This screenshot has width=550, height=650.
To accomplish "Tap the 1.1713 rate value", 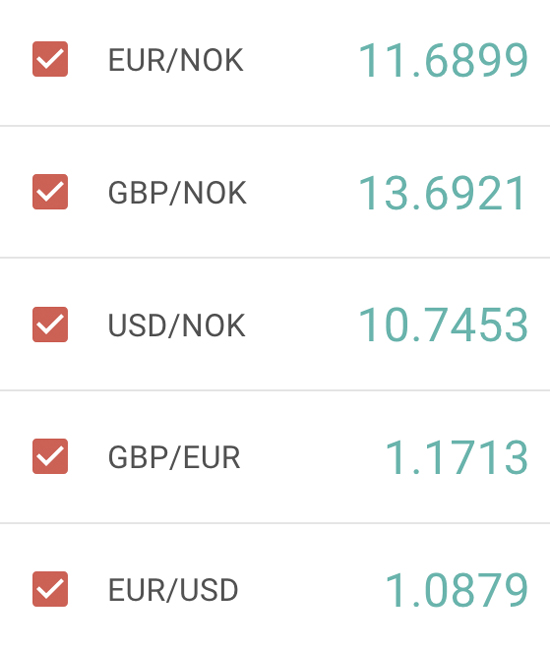I will (x=457, y=458).
